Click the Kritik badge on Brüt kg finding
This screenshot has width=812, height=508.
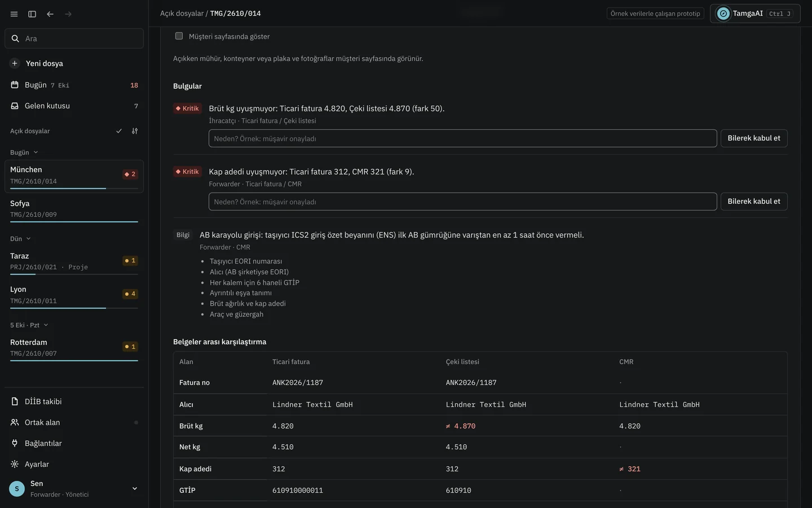(187, 108)
